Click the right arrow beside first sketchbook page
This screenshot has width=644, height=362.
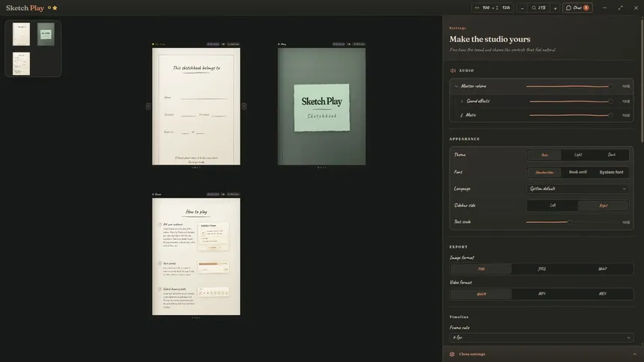[x=244, y=106]
